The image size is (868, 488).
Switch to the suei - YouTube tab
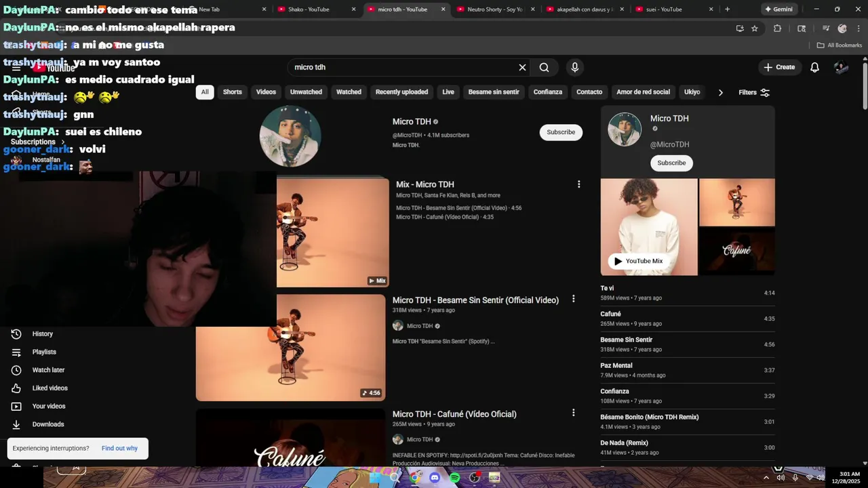(664, 9)
